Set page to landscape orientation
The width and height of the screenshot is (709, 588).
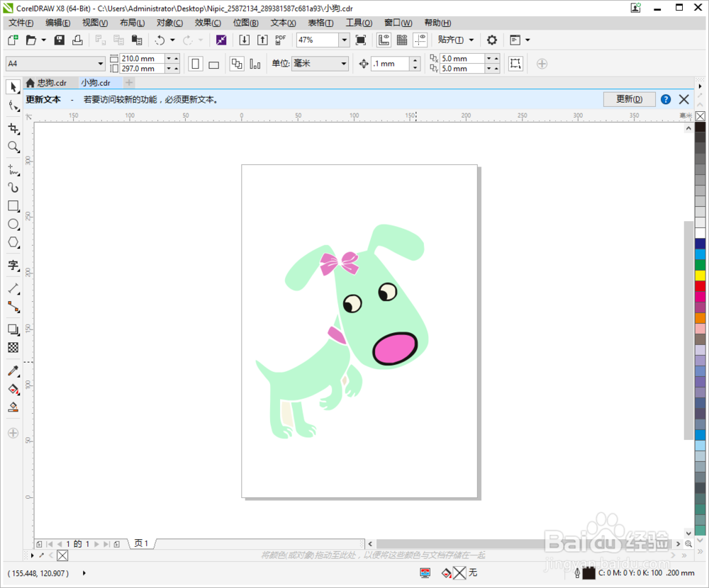pyautogui.click(x=214, y=64)
